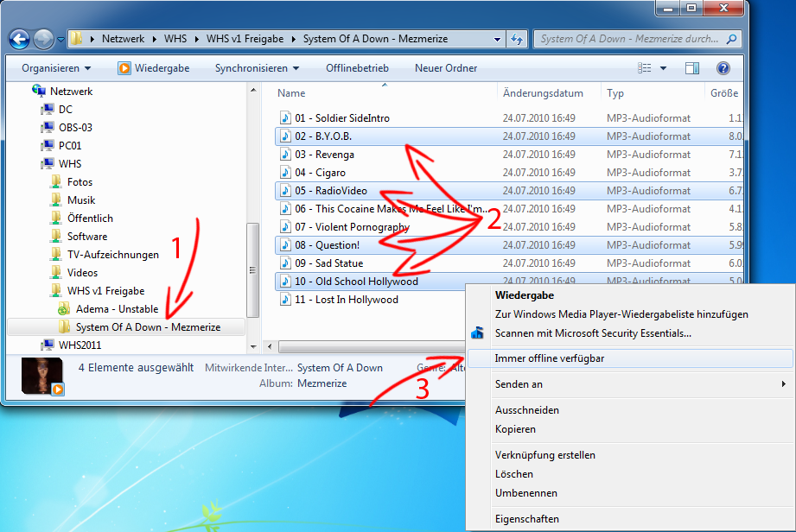
Task: Open the Senden an submenu
Action: click(629, 384)
